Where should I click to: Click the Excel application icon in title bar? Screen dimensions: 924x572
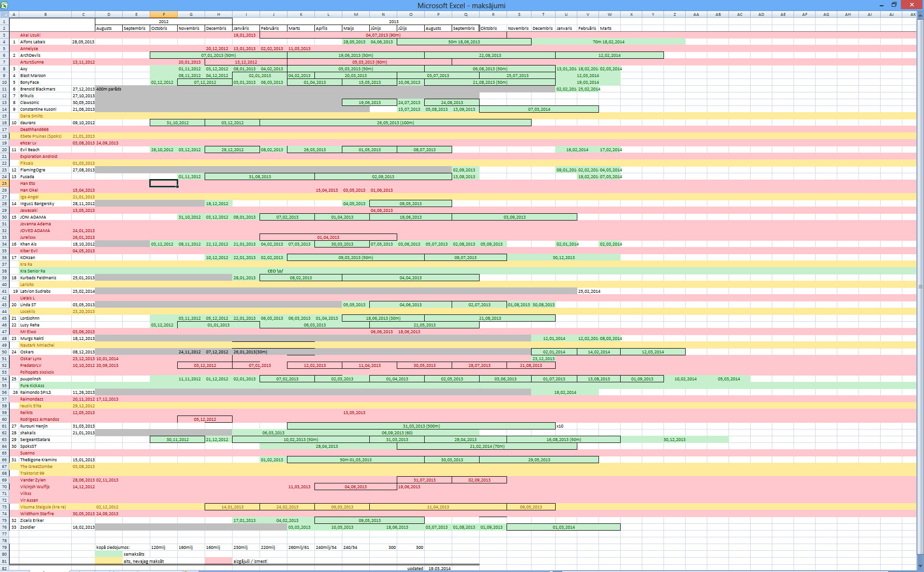[4, 5]
